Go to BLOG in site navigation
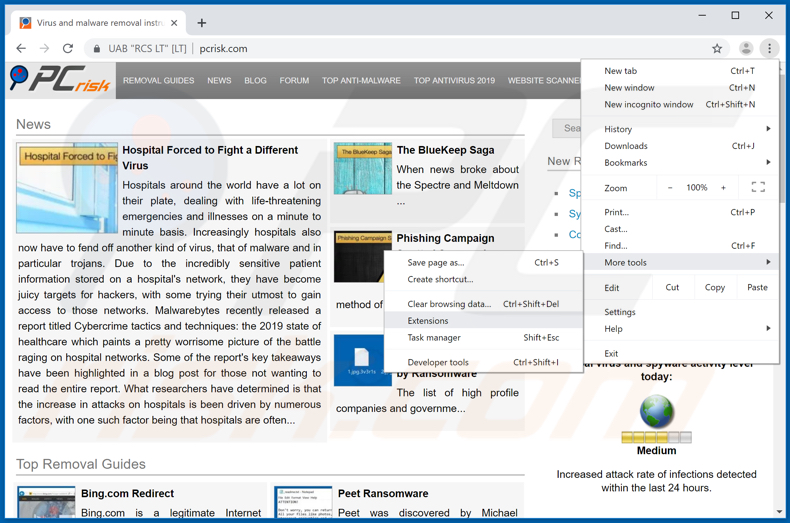The height and width of the screenshot is (523, 790). 255,81
